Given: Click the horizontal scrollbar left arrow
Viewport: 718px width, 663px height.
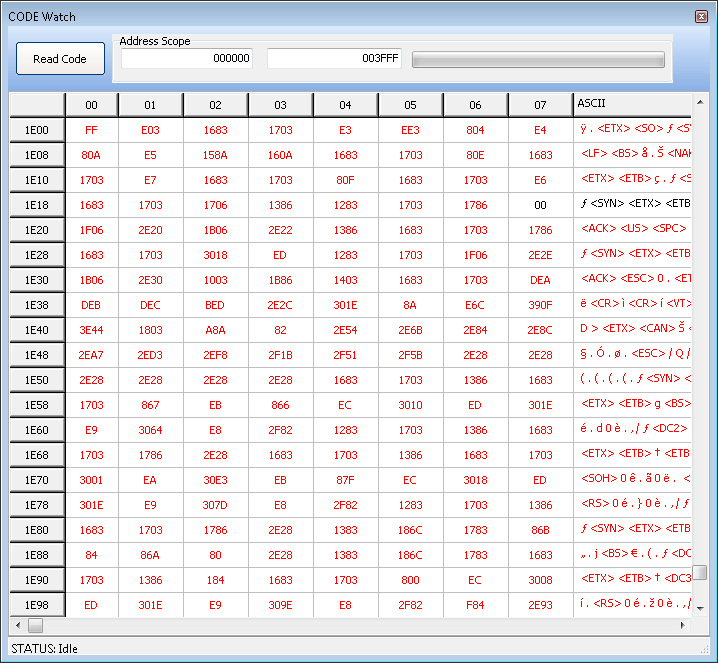Looking at the screenshot, I should (18, 625).
